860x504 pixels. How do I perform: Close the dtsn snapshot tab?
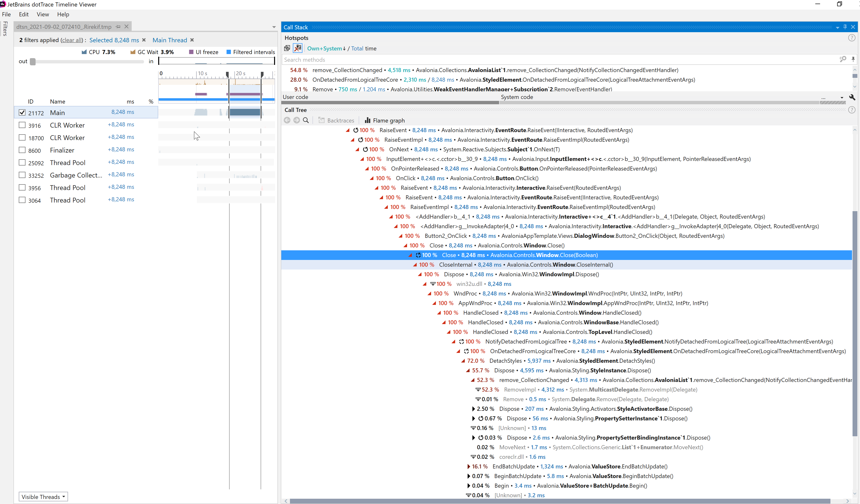127,27
